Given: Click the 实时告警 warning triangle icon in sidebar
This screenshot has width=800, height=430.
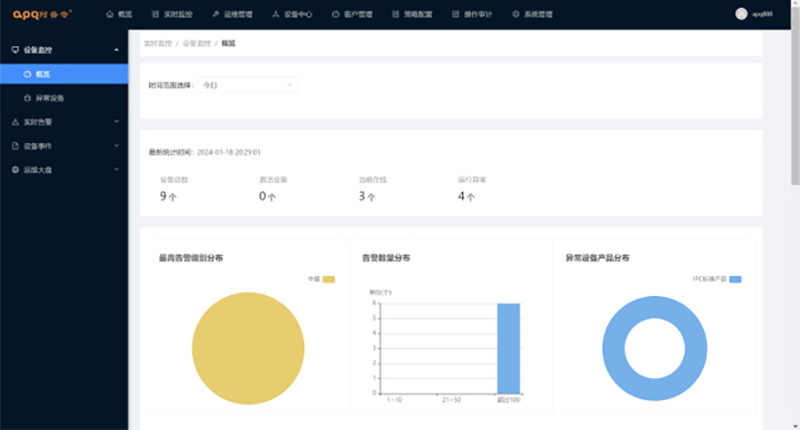Looking at the screenshot, I should click(x=15, y=122).
